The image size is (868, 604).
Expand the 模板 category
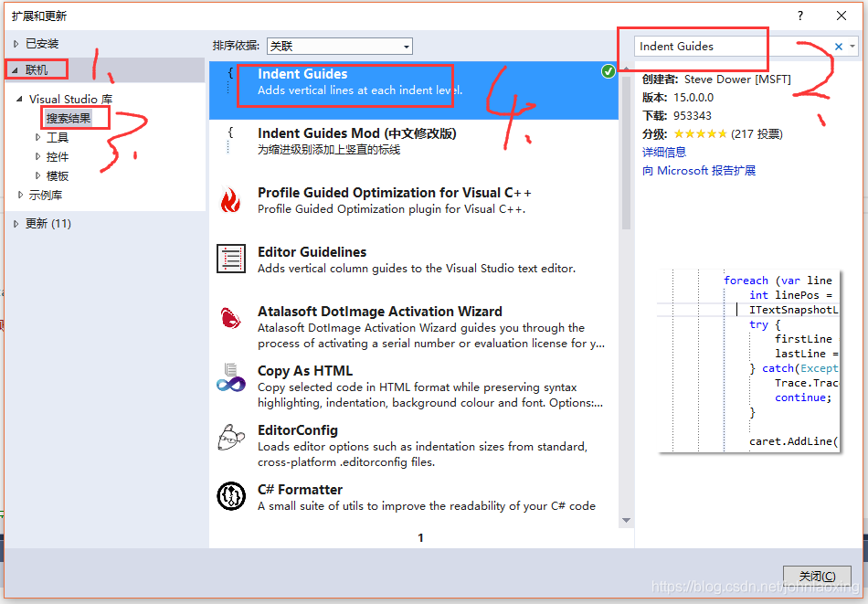pyautogui.click(x=37, y=175)
